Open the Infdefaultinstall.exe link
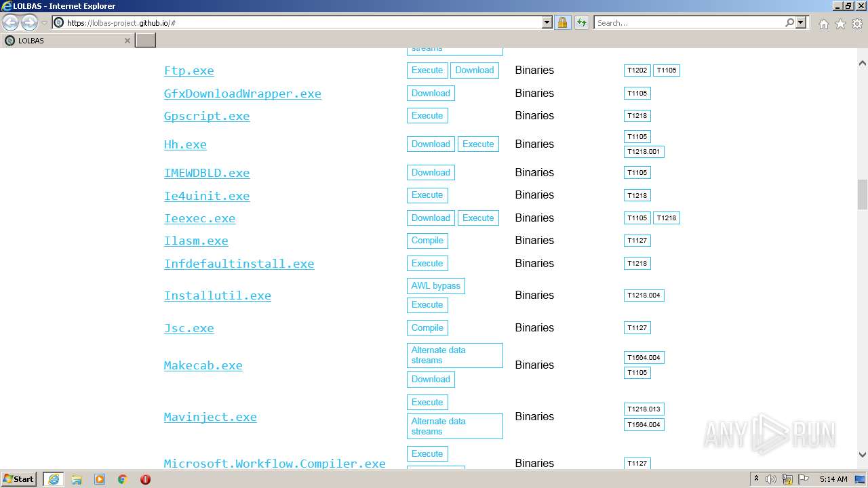Viewport: 868px width, 488px height. point(239,264)
